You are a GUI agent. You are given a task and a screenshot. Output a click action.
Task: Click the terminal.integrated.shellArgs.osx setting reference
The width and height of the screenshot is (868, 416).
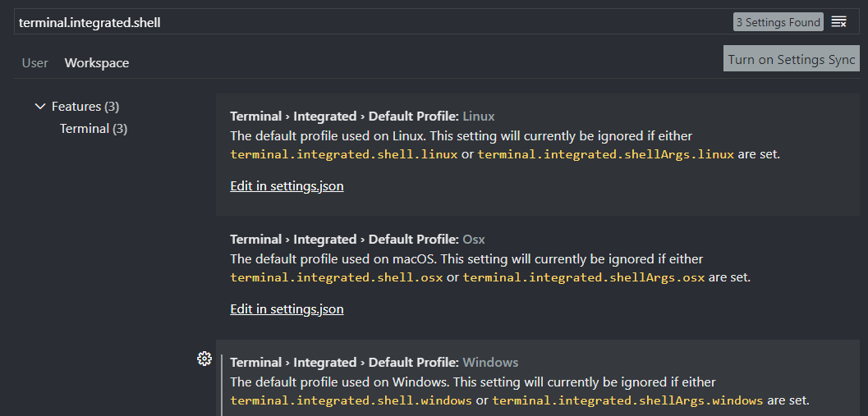583,277
